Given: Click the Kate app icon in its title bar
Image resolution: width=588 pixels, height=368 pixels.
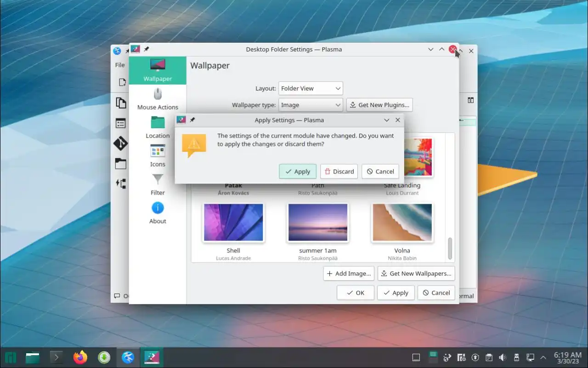Looking at the screenshot, I should coord(117,51).
